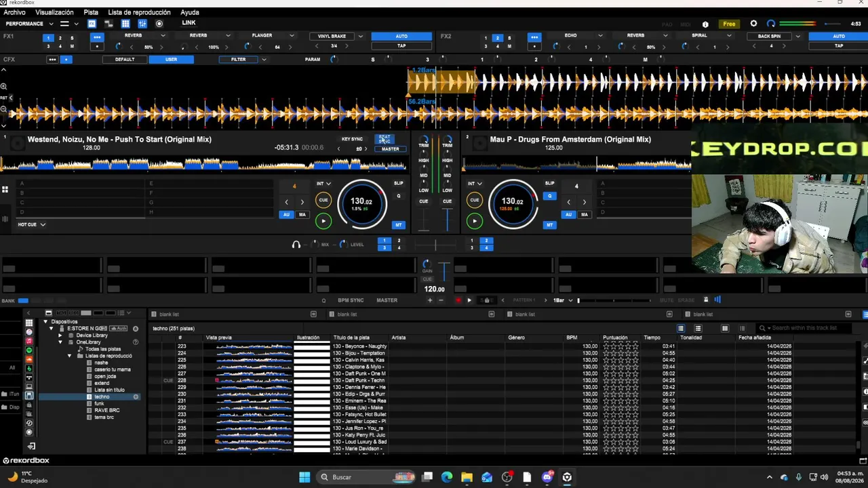The image size is (868, 488).
Task: Play deck 2 with green play button
Action: pyautogui.click(x=474, y=220)
